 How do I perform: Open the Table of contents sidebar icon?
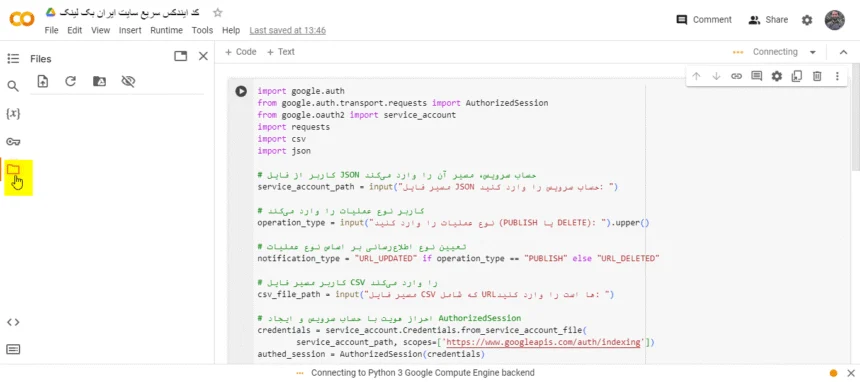[x=13, y=59]
